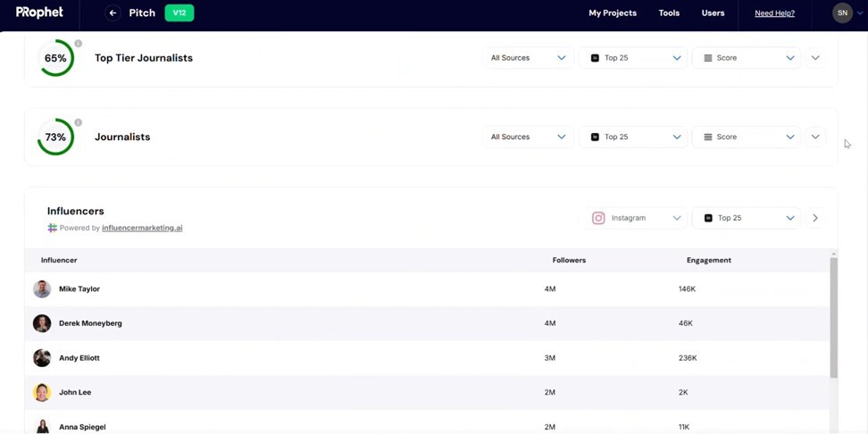
Task: Click Mike Taylor's profile picture
Action: pos(42,289)
